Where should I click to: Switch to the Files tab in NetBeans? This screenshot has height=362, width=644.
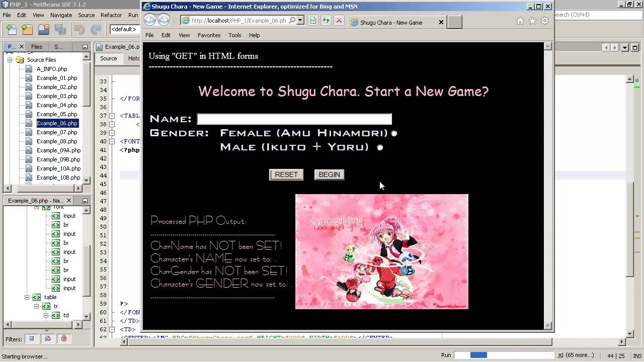click(37, 47)
